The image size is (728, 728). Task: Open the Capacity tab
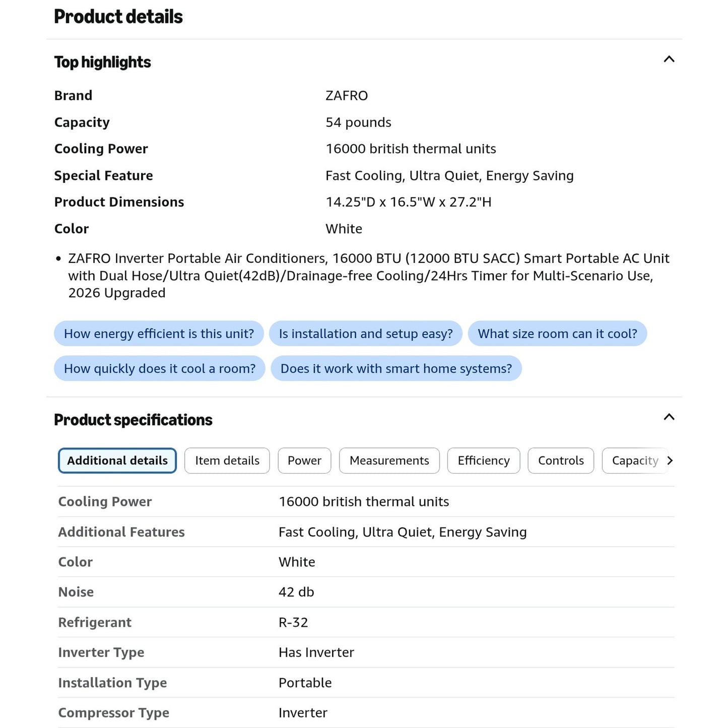click(635, 460)
